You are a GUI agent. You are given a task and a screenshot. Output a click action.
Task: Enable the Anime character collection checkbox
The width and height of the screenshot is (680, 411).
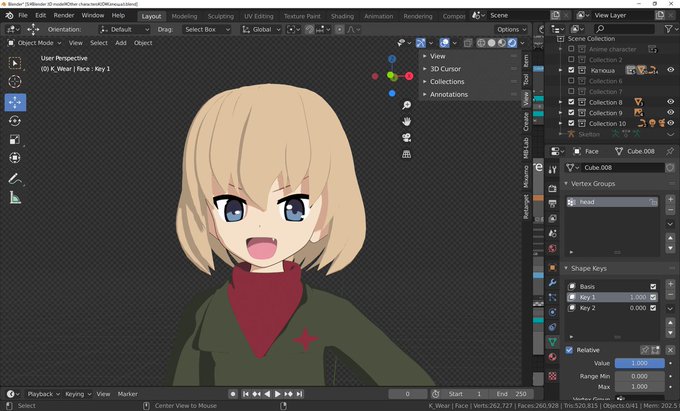(x=571, y=49)
